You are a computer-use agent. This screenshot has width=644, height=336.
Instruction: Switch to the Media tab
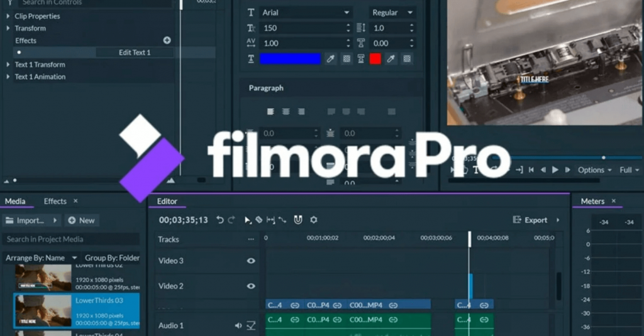[15, 202]
